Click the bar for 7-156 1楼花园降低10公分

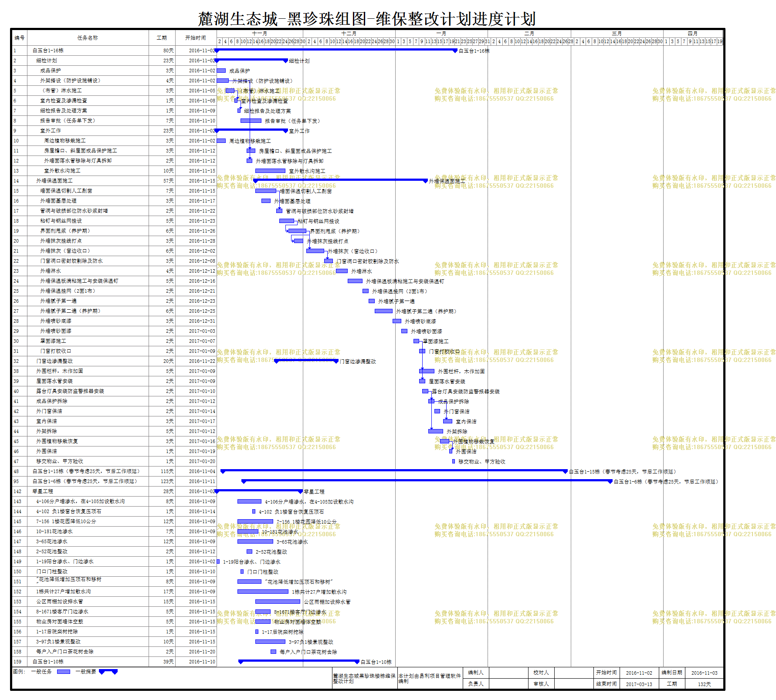pos(255,521)
